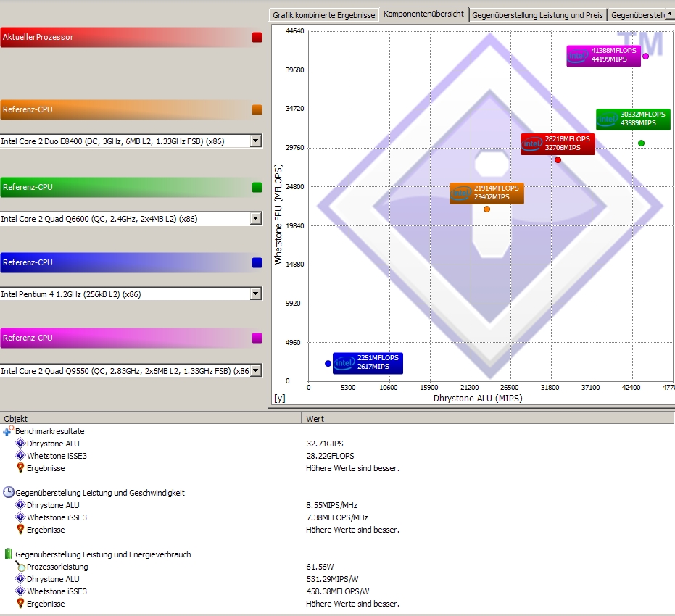This screenshot has height=616, width=675.
Task: Click Intel logo on red 28218MFLOPS label
Action: coord(531,143)
